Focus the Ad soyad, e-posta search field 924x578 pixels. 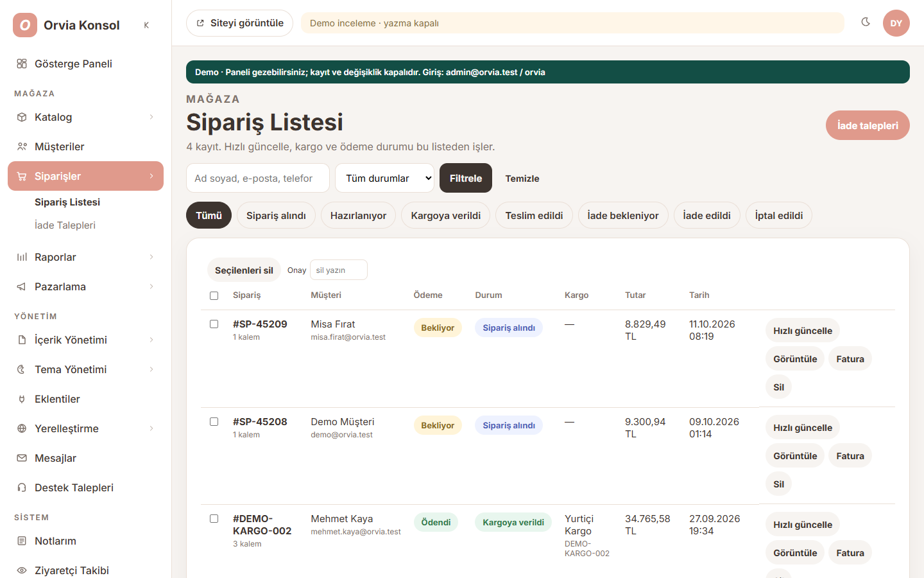(x=258, y=178)
